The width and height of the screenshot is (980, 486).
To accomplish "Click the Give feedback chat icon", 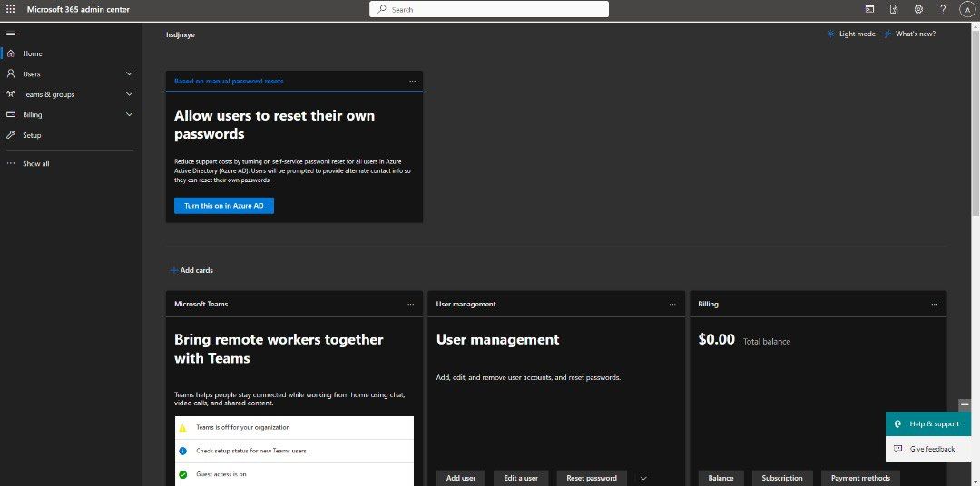I will (x=897, y=449).
